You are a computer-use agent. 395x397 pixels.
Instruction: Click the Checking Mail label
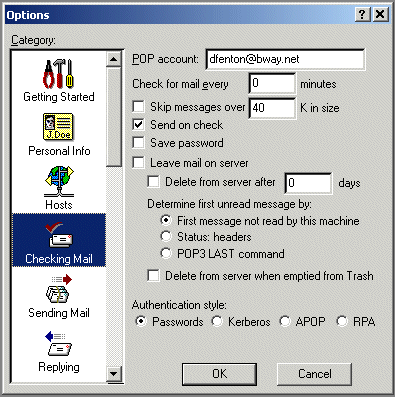pos(59,259)
